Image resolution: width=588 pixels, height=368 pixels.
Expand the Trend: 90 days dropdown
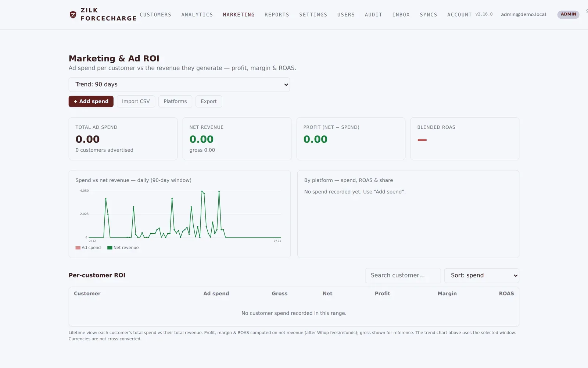click(179, 85)
